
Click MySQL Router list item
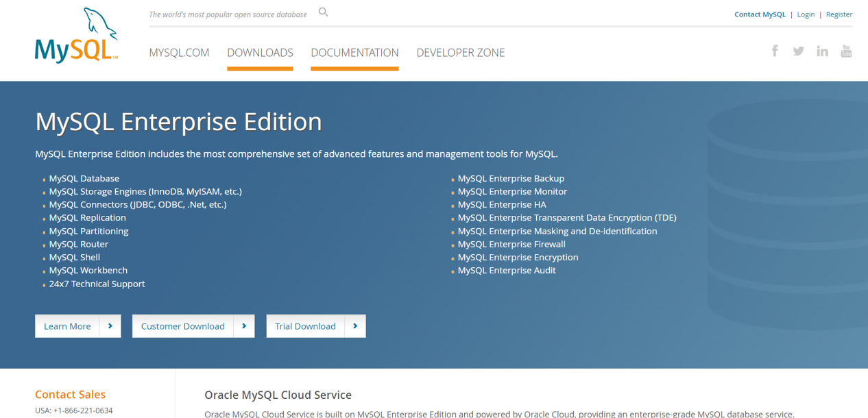(x=79, y=244)
